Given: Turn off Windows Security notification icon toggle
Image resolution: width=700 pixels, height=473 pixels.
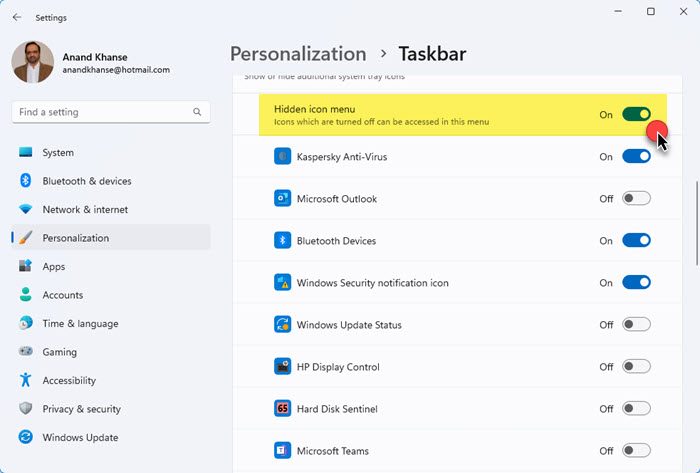Looking at the screenshot, I should [636, 282].
